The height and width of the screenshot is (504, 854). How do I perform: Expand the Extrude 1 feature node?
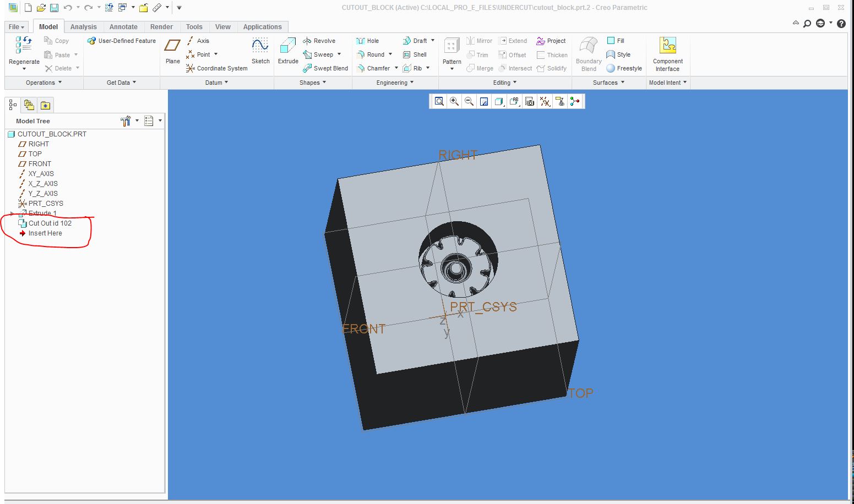(x=12, y=213)
